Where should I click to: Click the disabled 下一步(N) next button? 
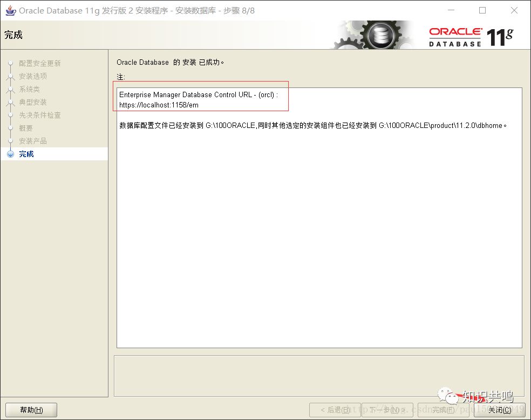coord(387,410)
